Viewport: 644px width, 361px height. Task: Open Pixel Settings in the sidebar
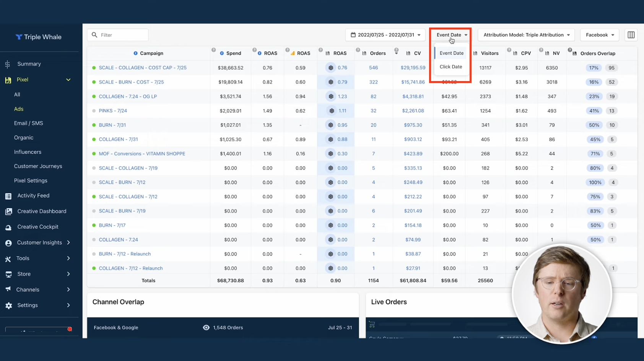point(31,180)
